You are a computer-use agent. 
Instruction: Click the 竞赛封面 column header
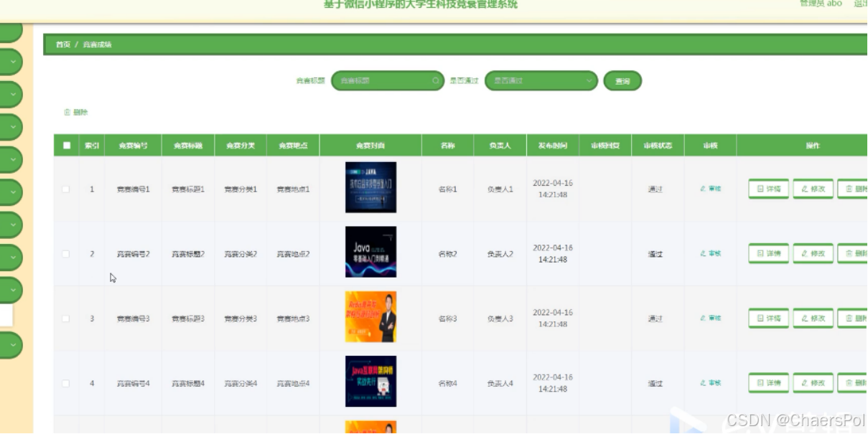pyautogui.click(x=370, y=146)
